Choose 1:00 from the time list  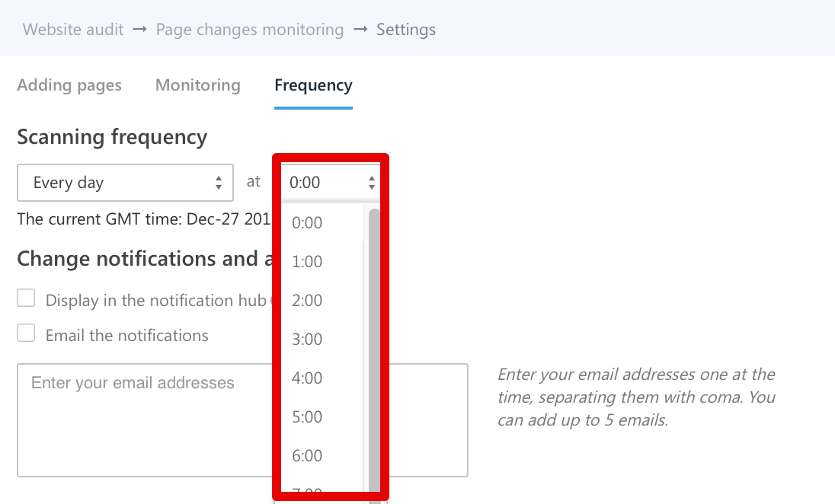308,262
